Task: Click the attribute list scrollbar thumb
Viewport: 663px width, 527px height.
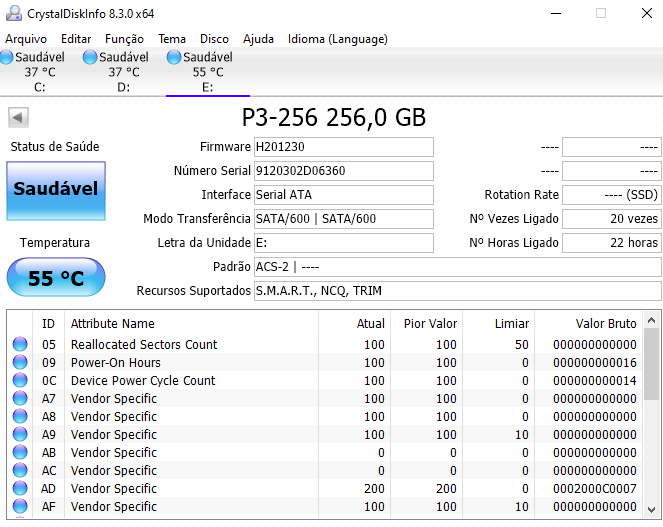Action: tap(652, 365)
